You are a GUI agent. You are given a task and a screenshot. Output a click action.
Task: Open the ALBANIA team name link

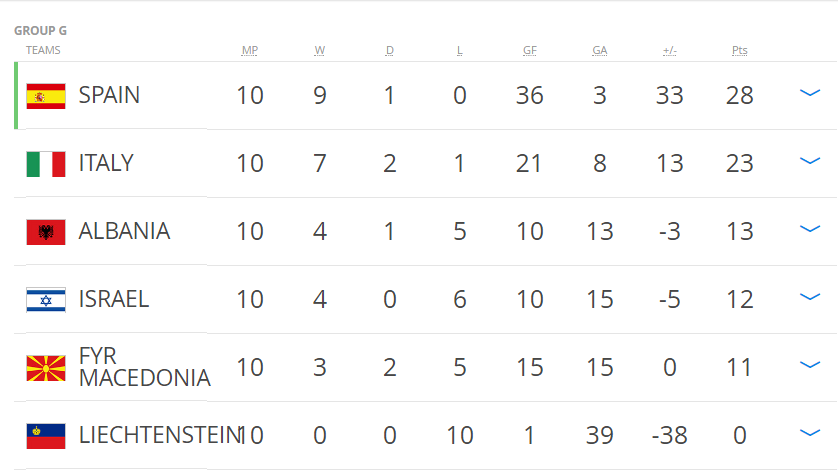(124, 231)
